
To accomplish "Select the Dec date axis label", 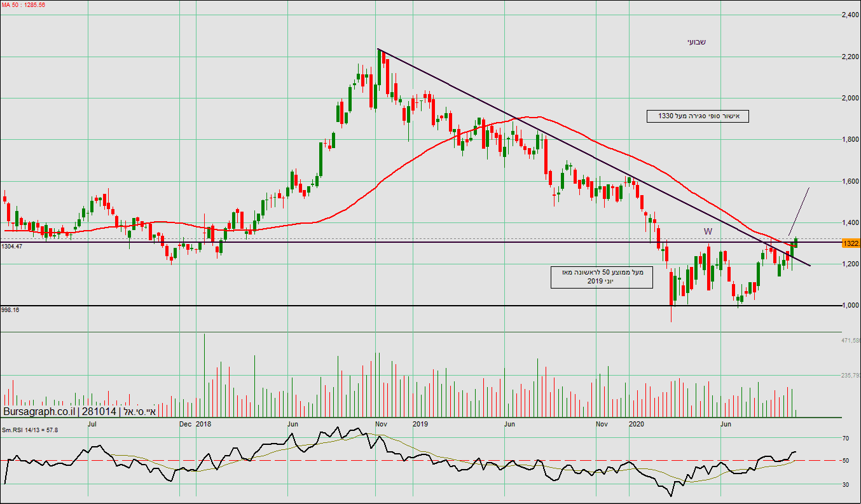I will tap(186, 423).
